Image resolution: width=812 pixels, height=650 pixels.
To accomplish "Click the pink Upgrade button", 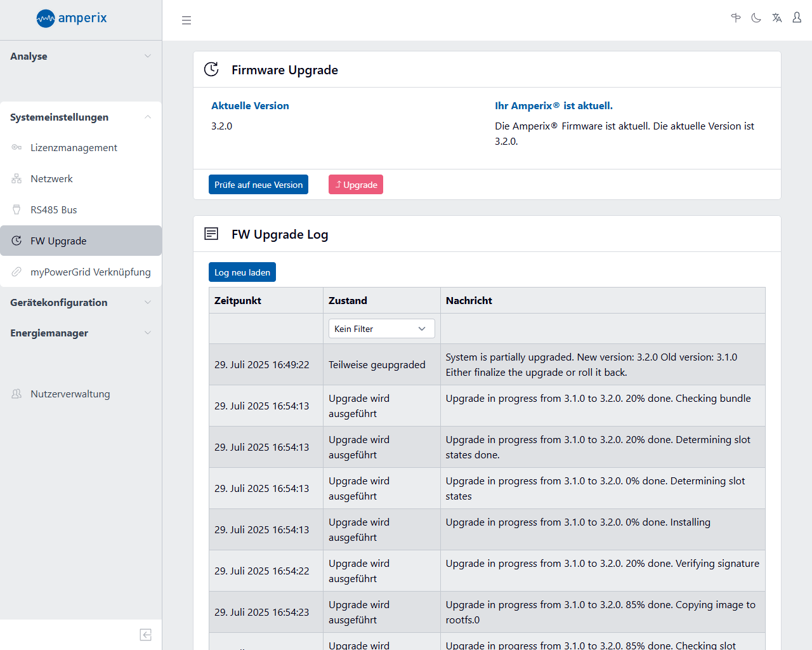I will pyautogui.click(x=356, y=185).
